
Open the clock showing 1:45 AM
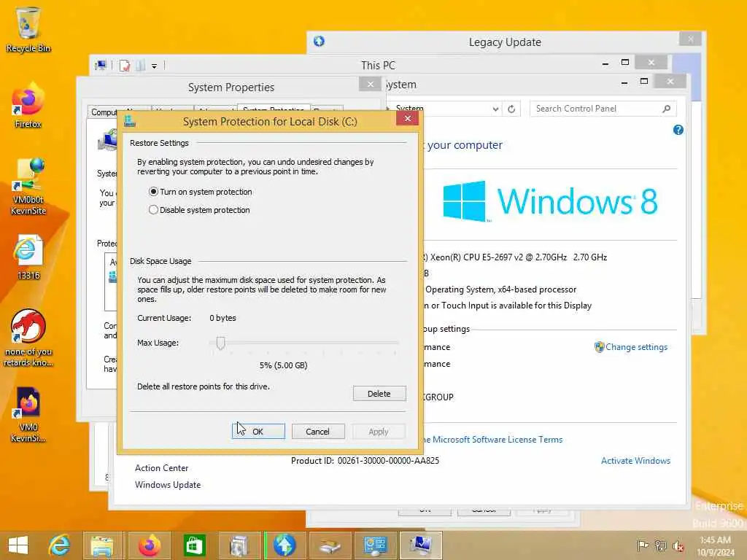716,545
